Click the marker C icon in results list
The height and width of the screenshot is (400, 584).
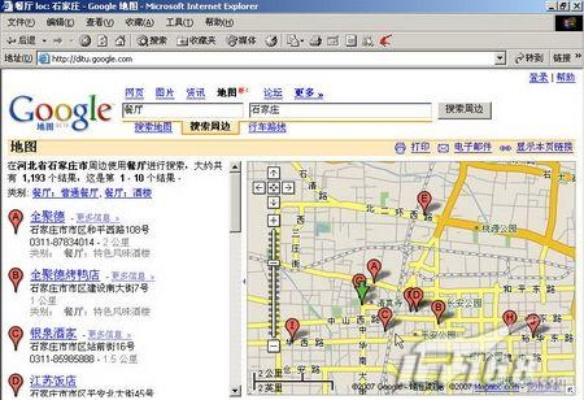point(15,337)
